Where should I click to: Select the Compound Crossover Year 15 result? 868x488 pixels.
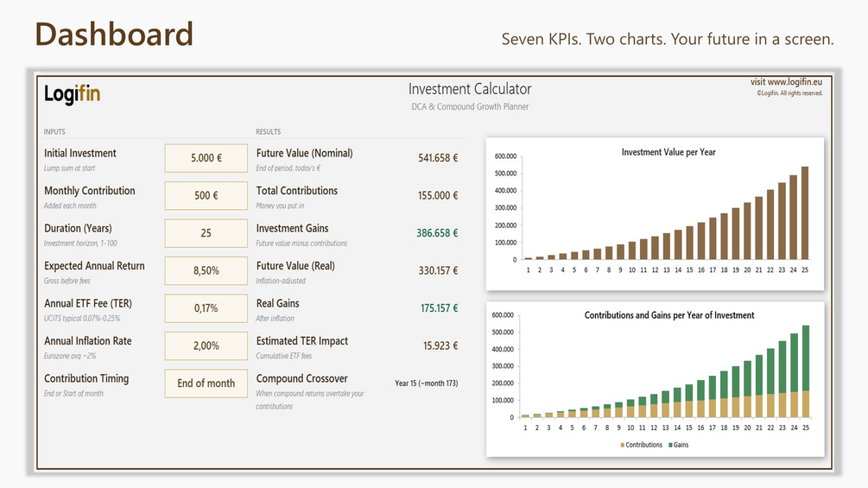pos(427,383)
